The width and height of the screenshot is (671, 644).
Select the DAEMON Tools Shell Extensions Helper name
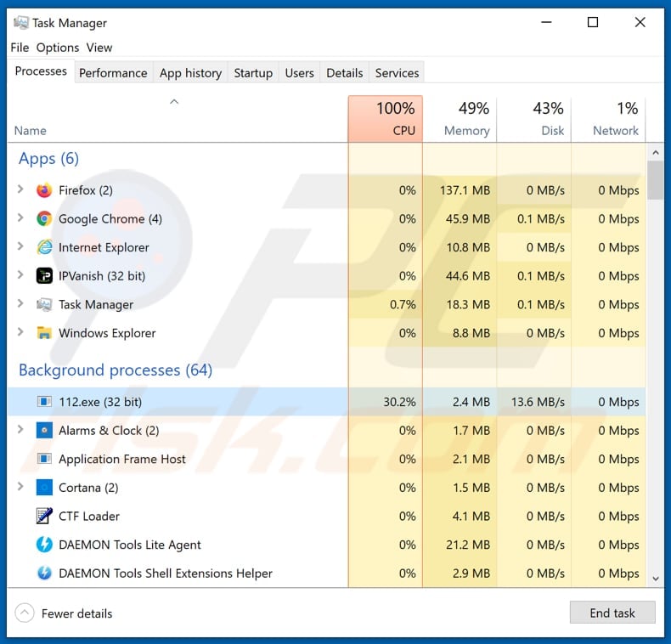[165, 573]
